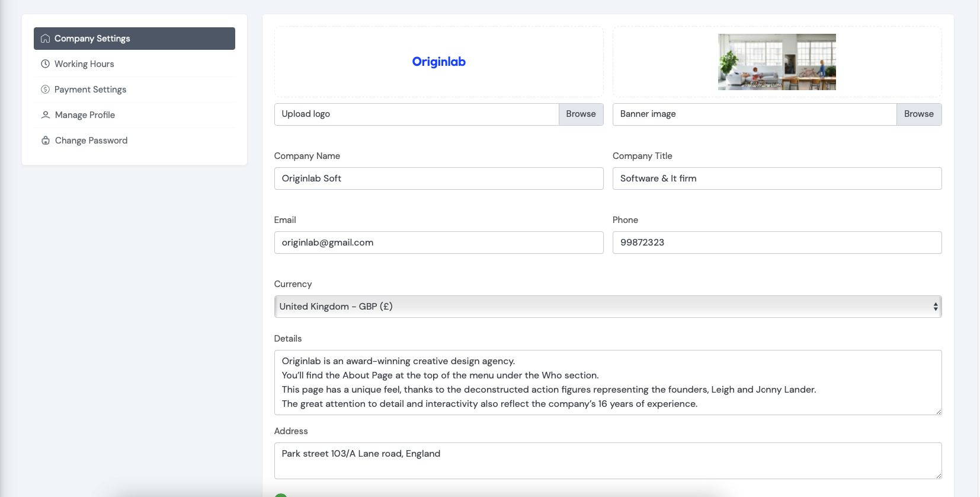Click the Address textarea resize handle
The width and height of the screenshot is (980, 497).
939,476
